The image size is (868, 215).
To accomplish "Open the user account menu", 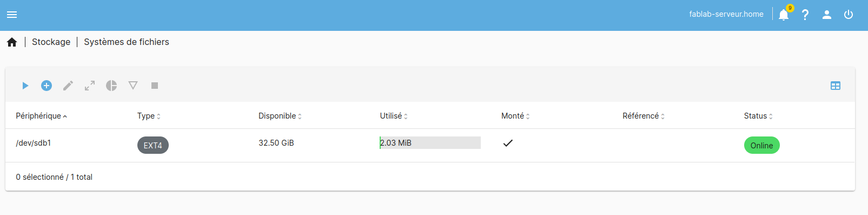I will (827, 15).
